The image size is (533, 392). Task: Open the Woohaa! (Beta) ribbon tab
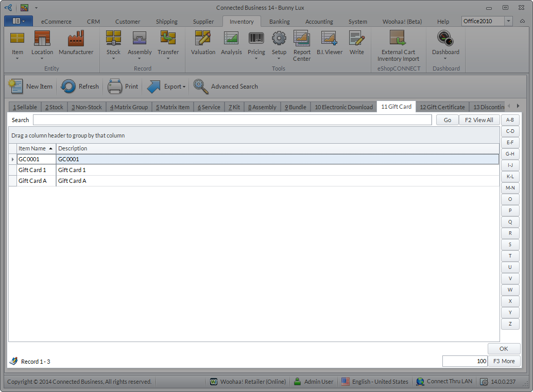[x=402, y=22]
